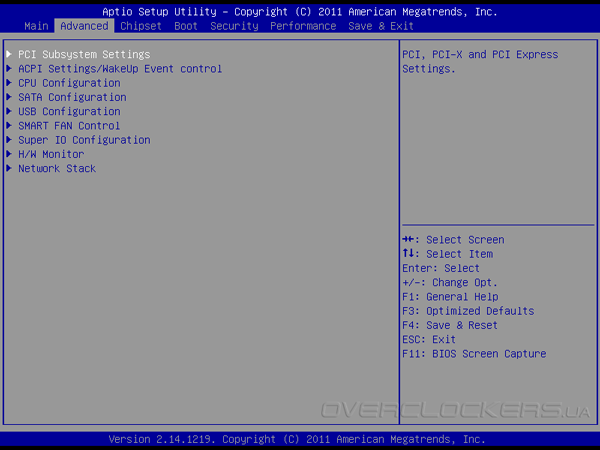The image size is (600, 450).
Task: Expand arrow beside H/W Monitor
Action: click(x=9, y=154)
